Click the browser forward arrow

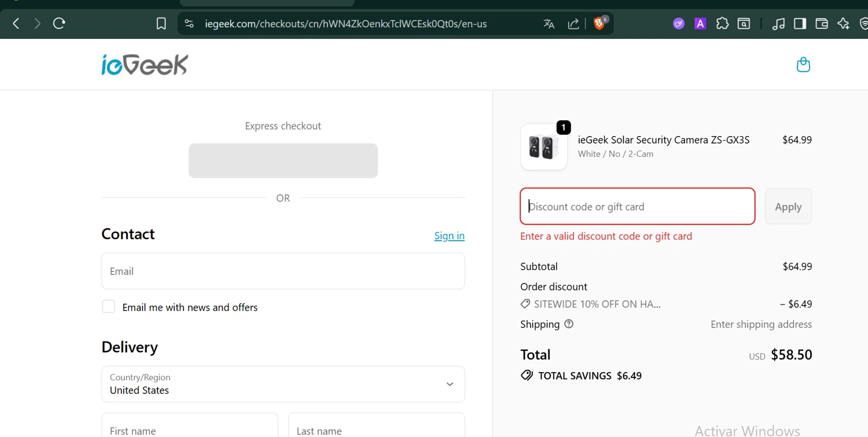(x=38, y=24)
